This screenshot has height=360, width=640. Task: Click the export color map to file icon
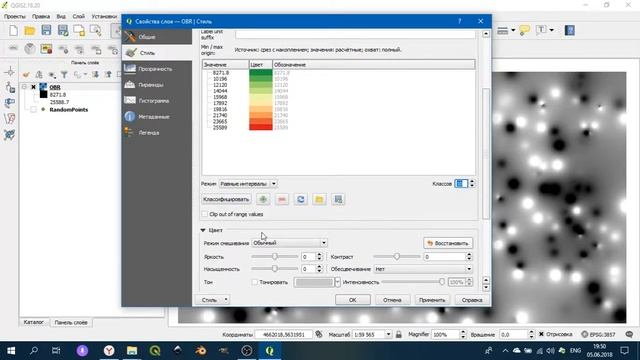pos(338,199)
